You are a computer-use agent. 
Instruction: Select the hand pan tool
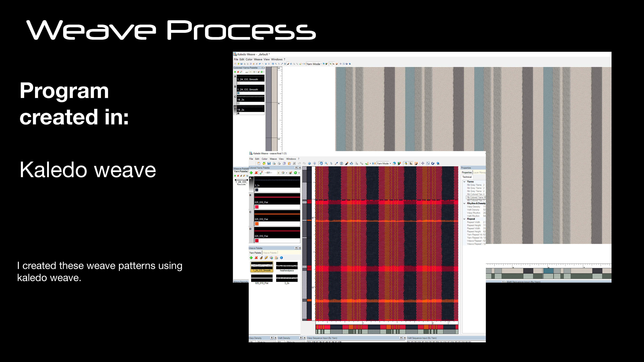click(321, 163)
